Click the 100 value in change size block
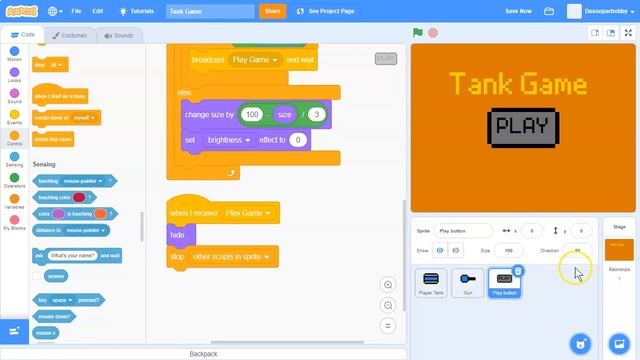Viewport: 640px width, 360px height. 252,115
